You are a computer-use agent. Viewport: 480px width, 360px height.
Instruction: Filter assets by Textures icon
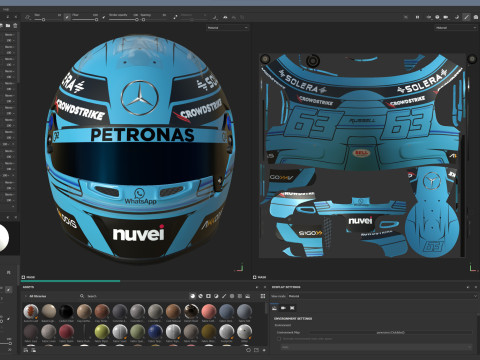[x=240, y=296]
